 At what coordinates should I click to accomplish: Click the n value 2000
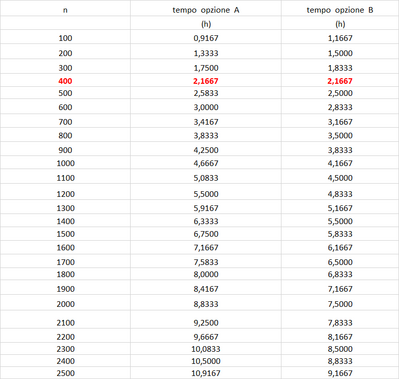coord(66,304)
